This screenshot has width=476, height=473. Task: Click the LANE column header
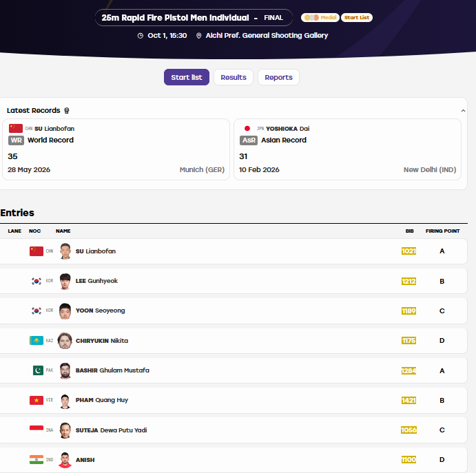pos(14,231)
